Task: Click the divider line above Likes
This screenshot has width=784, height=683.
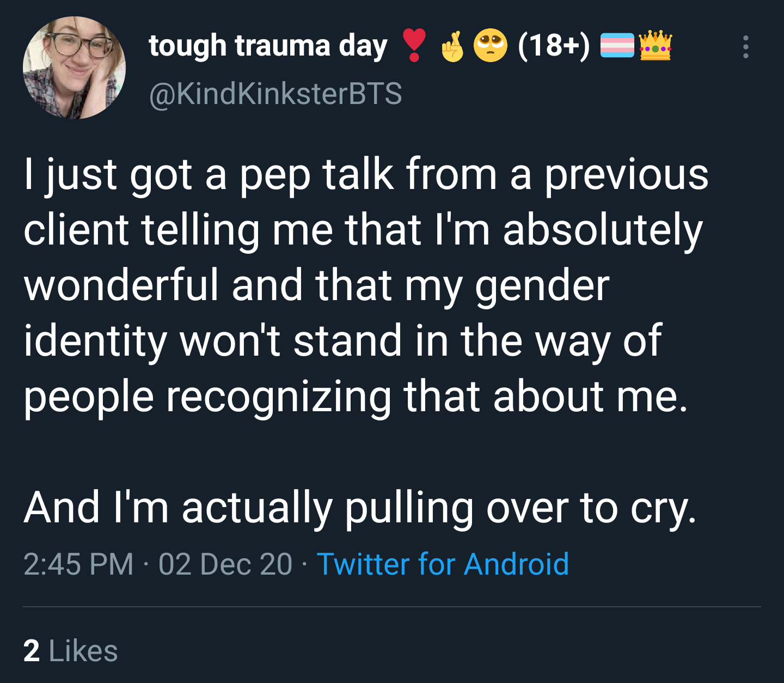Action: [x=392, y=607]
